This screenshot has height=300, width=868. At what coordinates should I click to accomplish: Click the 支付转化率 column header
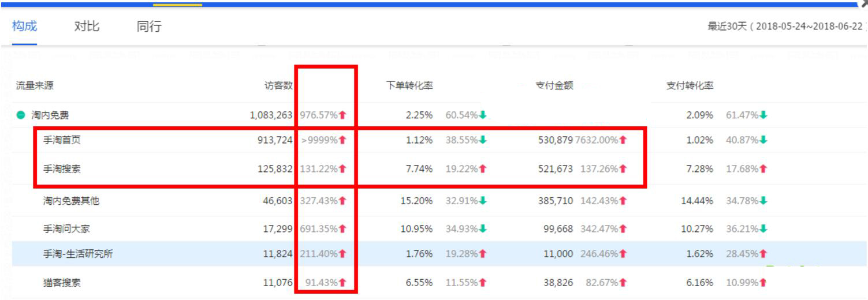(690, 86)
